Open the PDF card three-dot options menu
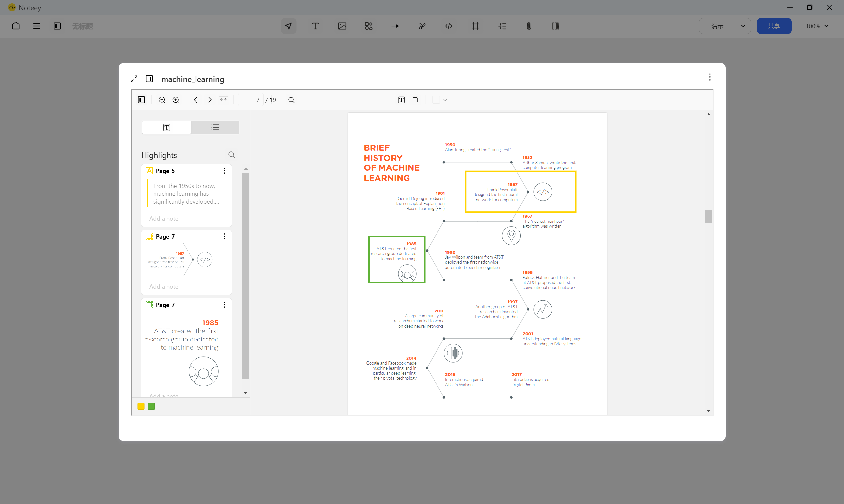Viewport: 844px width, 504px height. click(710, 77)
